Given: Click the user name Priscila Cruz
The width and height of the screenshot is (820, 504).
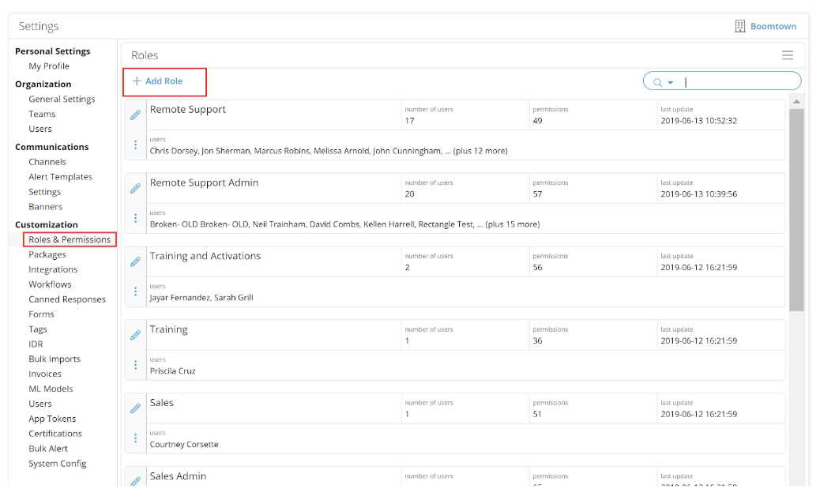Looking at the screenshot, I should pyautogui.click(x=172, y=371).
